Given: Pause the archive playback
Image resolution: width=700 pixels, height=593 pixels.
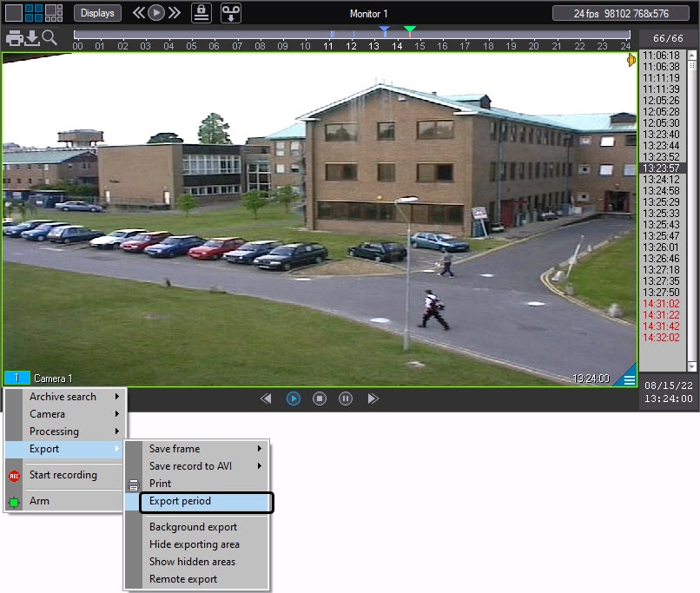Looking at the screenshot, I should [x=346, y=399].
